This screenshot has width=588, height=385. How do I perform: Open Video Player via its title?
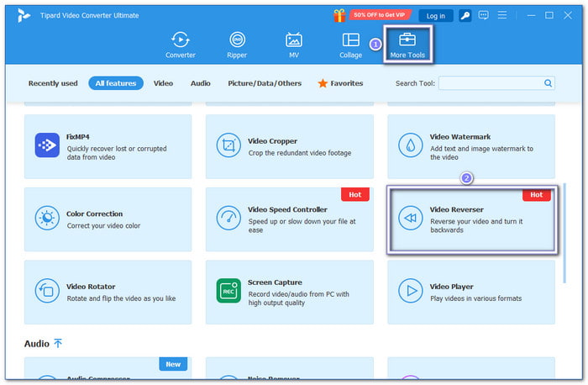[452, 287]
